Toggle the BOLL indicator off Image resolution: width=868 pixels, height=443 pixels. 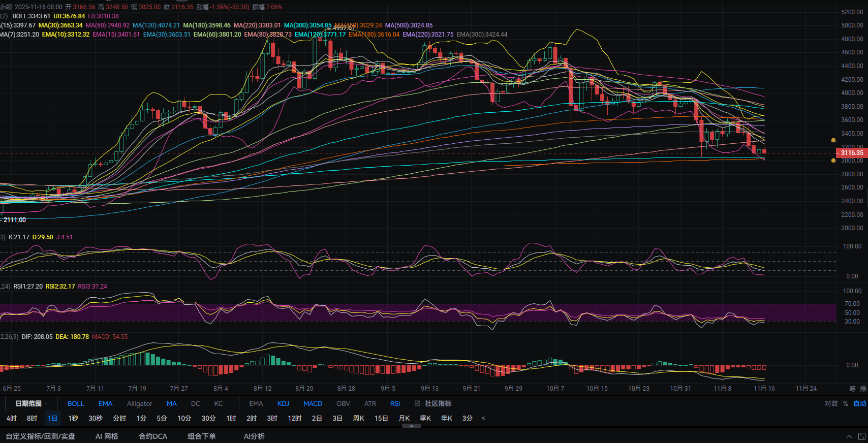pos(76,403)
